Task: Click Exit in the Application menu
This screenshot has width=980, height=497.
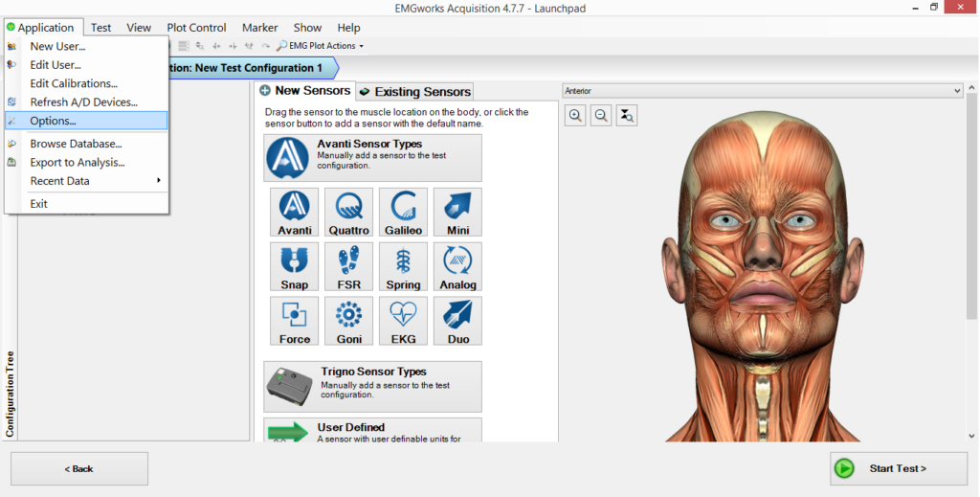Action: [x=86, y=204]
